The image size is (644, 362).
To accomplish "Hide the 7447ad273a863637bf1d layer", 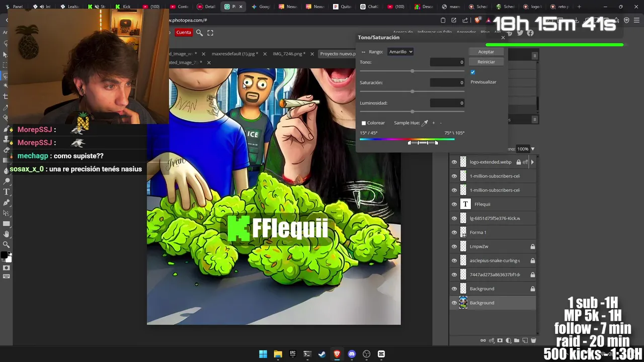I will 454,275.
